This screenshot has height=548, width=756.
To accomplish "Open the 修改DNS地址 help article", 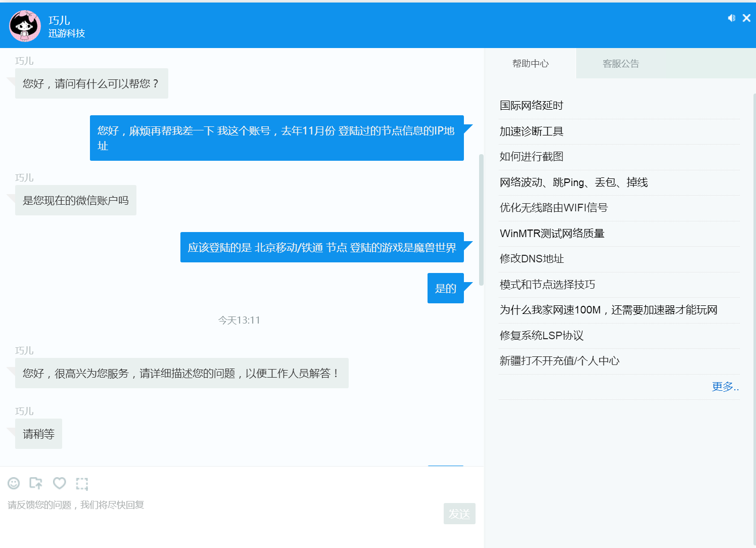I will point(532,259).
